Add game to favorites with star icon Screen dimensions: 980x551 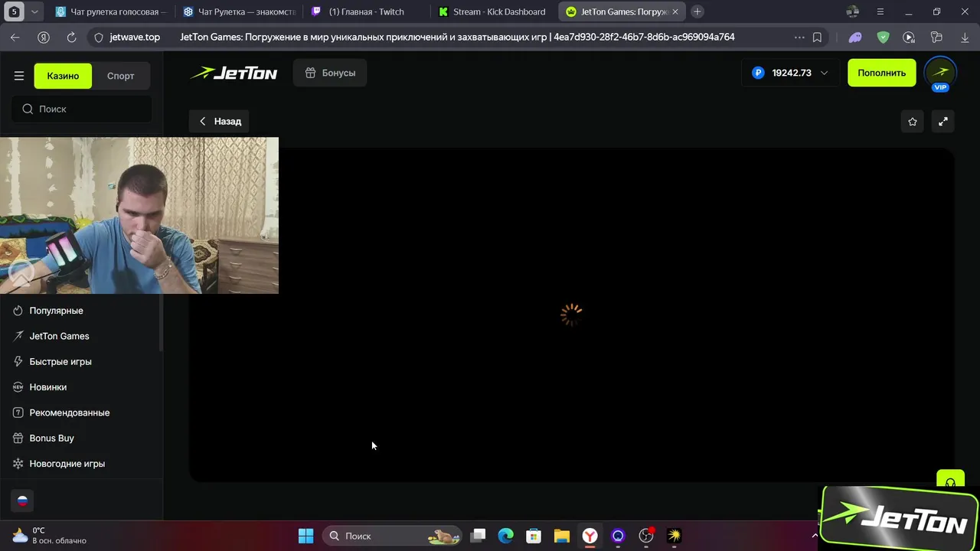click(x=913, y=121)
